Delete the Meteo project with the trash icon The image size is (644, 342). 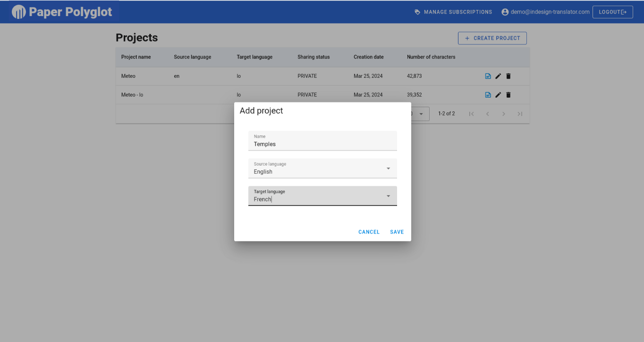(508, 76)
